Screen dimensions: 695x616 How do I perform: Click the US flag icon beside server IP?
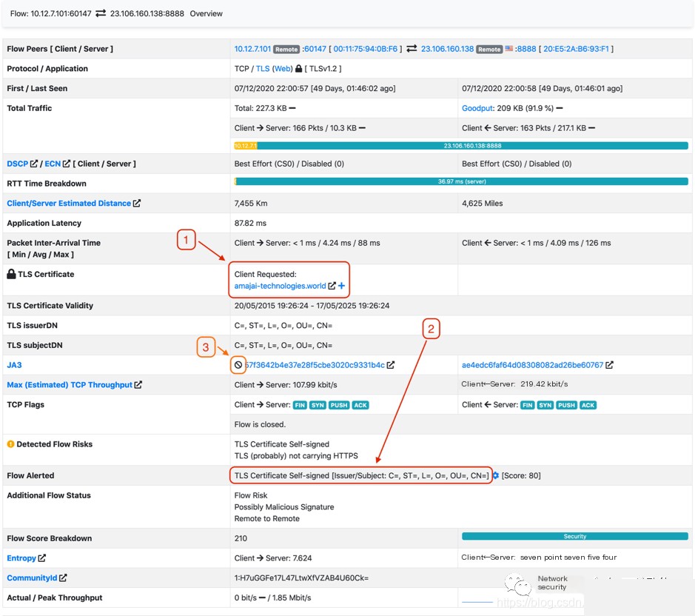509,49
